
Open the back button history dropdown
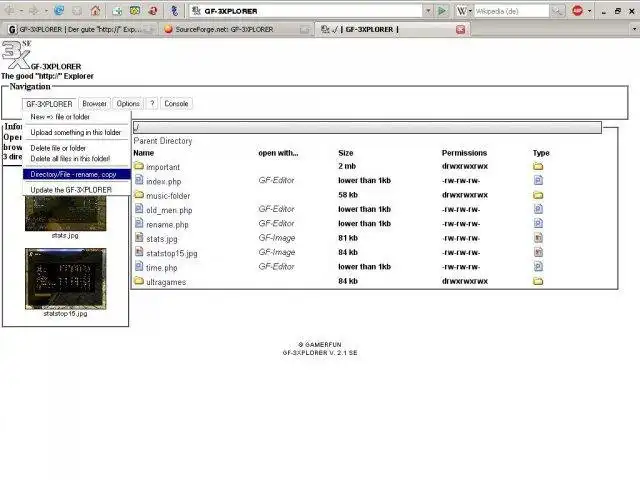(x=21, y=11)
